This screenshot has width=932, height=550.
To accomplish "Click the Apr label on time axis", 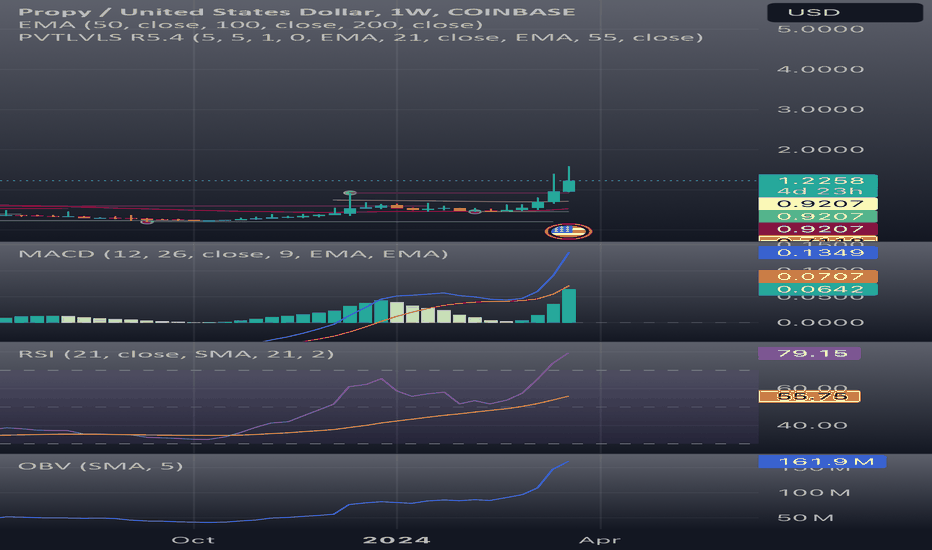I will [600, 540].
